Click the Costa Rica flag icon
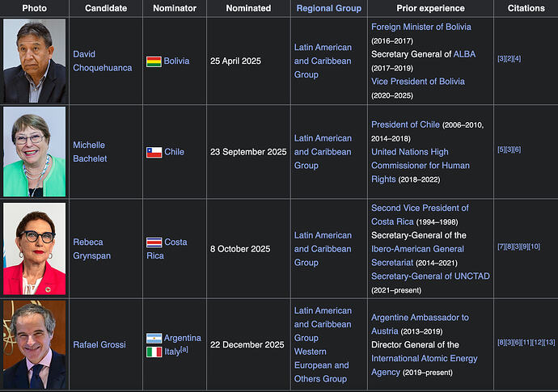Screen dimensions: 558x392 pos(154,242)
